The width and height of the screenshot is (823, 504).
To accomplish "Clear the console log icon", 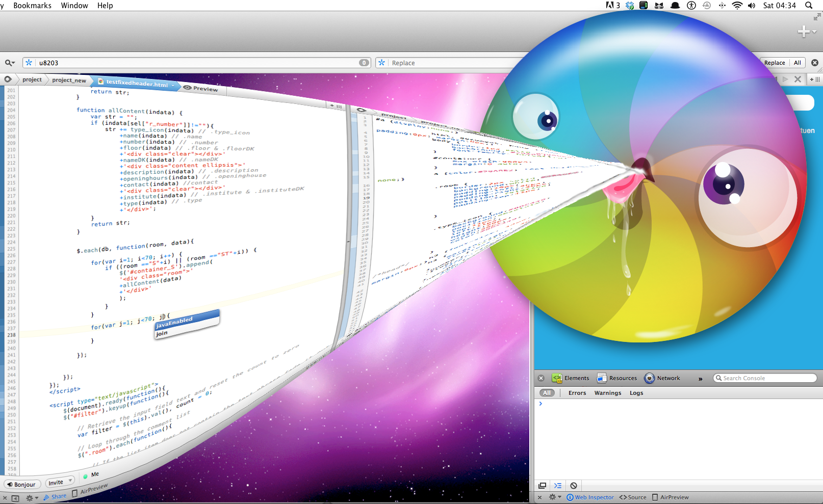I will tap(574, 486).
